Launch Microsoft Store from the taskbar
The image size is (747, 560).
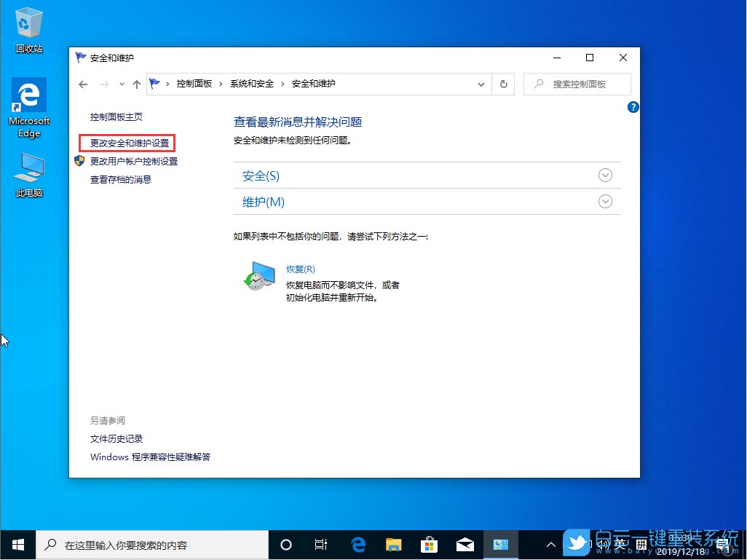point(430,544)
